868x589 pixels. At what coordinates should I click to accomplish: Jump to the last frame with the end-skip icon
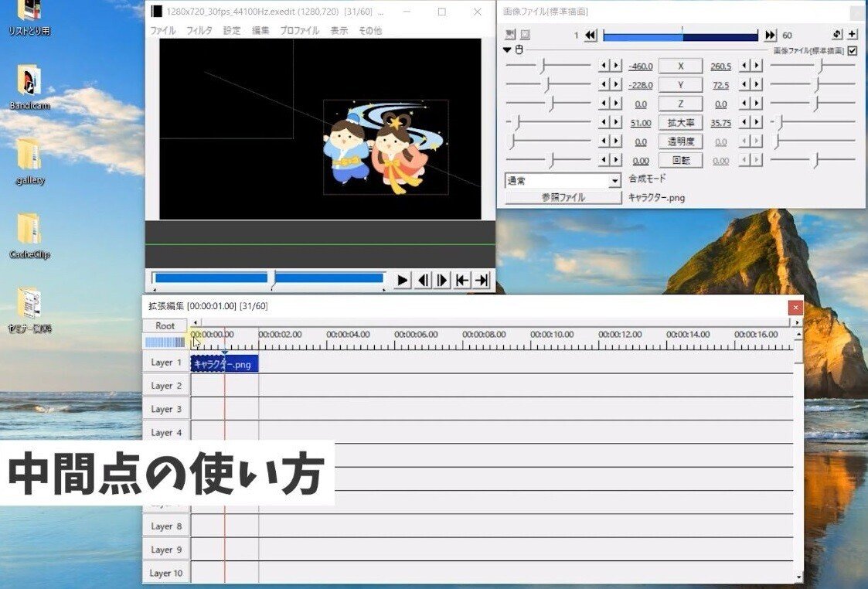[480, 281]
